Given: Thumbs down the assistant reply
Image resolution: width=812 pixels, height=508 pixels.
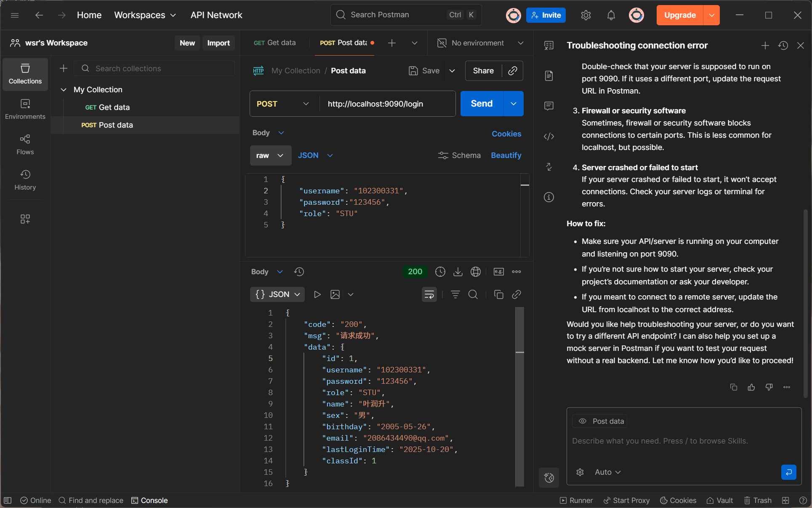Looking at the screenshot, I should point(769,387).
